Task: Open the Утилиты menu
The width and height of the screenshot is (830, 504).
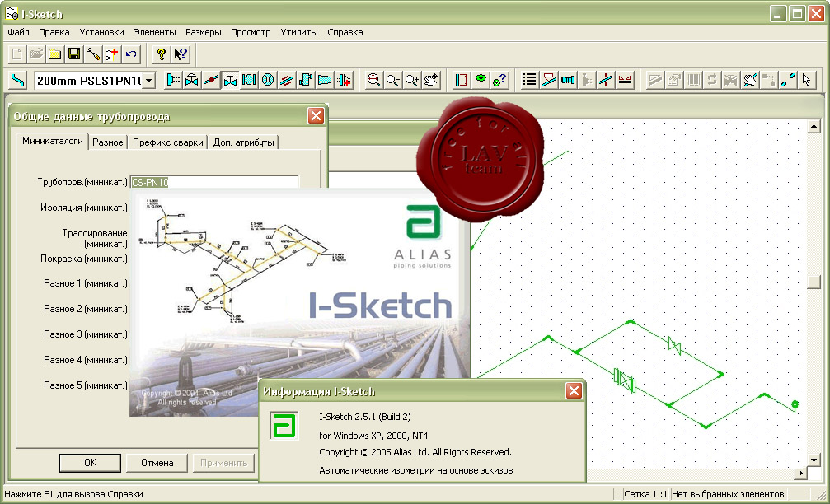Action: (x=299, y=32)
